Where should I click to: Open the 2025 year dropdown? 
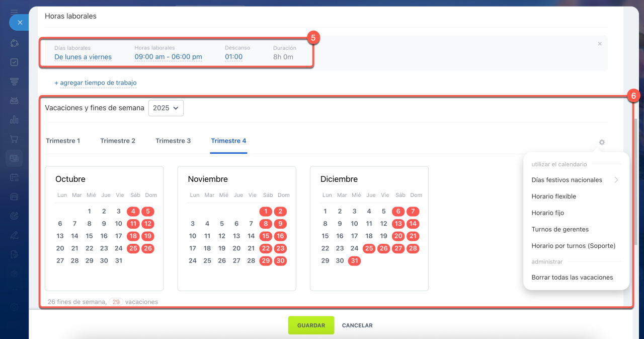tap(166, 108)
